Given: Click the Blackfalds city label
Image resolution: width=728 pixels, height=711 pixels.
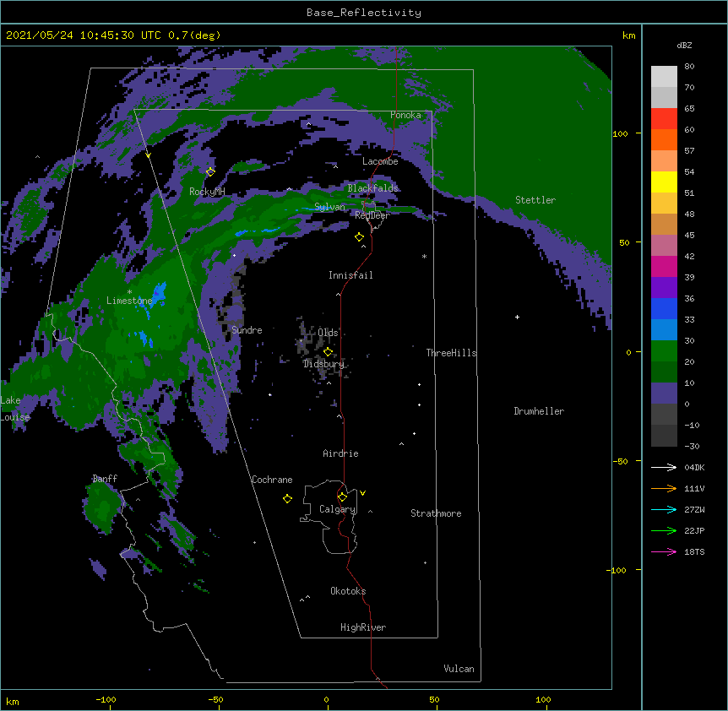Looking at the screenshot, I should [372, 188].
